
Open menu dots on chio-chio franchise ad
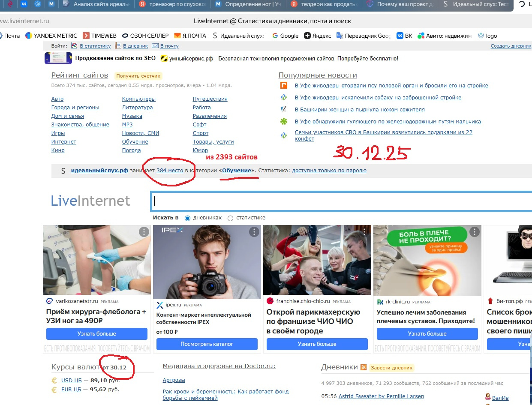coord(364,232)
